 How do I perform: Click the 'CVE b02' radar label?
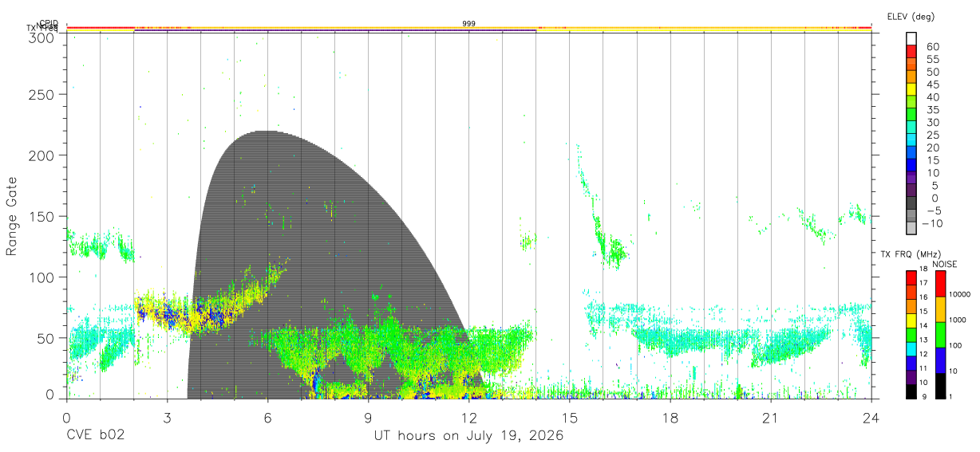click(x=94, y=436)
